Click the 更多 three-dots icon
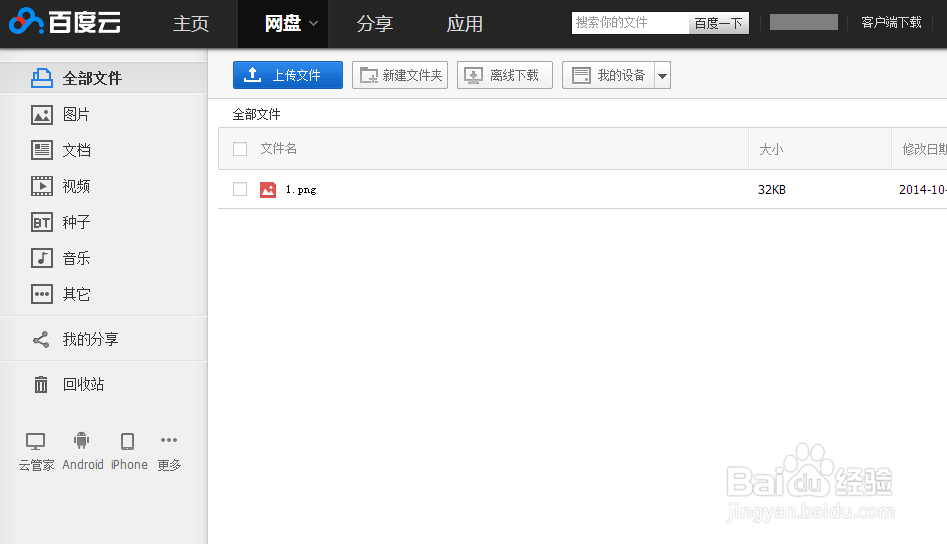This screenshot has height=544, width=947. (x=169, y=440)
